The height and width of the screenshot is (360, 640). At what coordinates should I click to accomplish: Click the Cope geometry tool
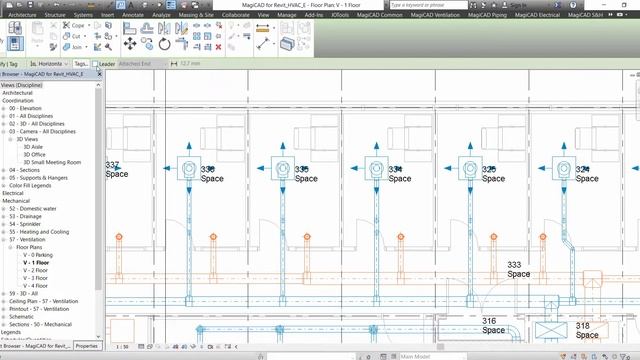pyautogui.click(x=73, y=25)
